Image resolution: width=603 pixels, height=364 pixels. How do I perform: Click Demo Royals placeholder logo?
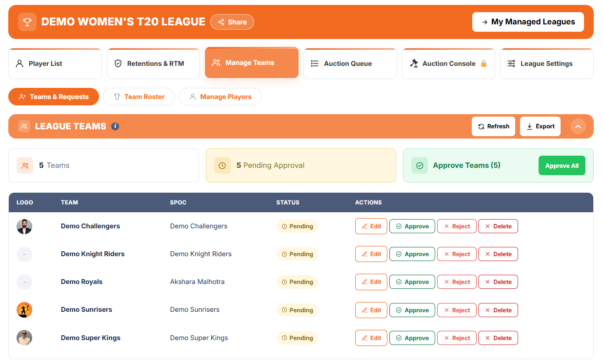click(x=24, y=282)
